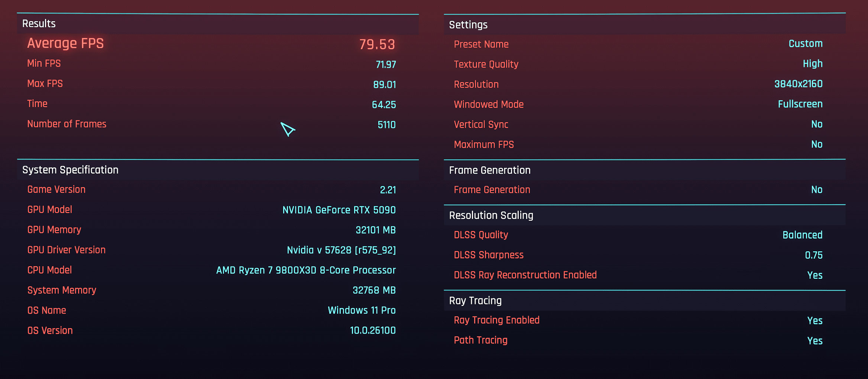868x379 pixels.
Task: Click the DLSS Quality Balanced value
Action: pyautogui.click(x=802, y=235)
